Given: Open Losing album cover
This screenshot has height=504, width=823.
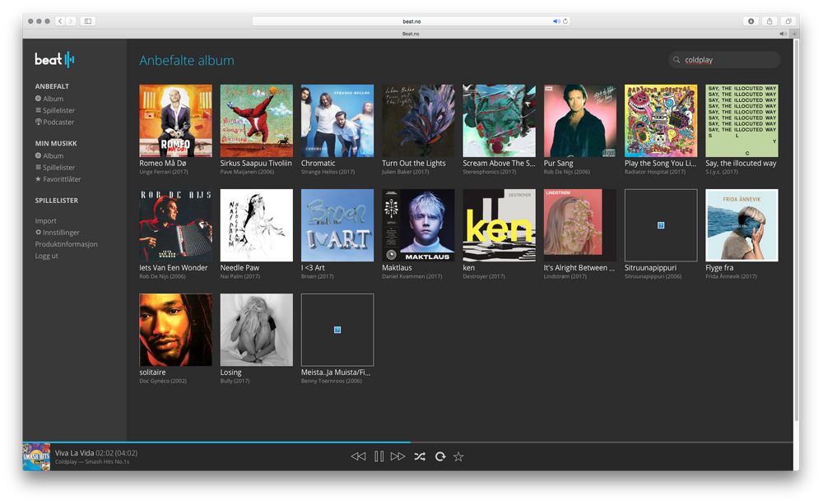Looking at the screenshot, I should [257, 330].
